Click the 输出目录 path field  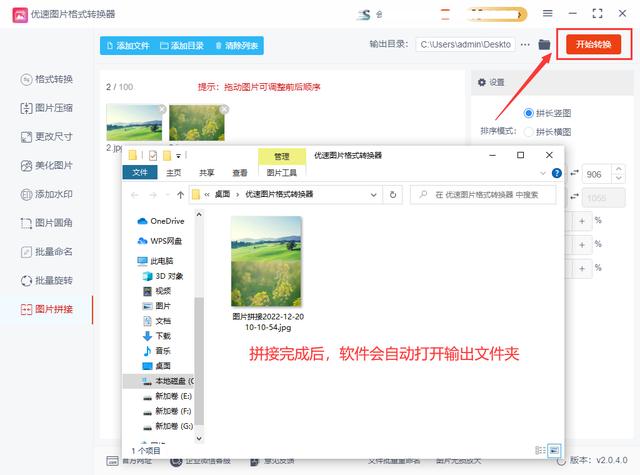pos(465,44)
